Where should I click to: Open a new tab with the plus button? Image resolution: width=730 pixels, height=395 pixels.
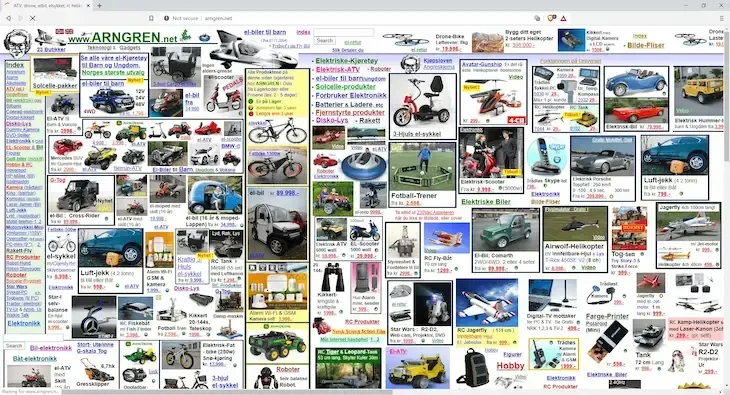[99, 6]
